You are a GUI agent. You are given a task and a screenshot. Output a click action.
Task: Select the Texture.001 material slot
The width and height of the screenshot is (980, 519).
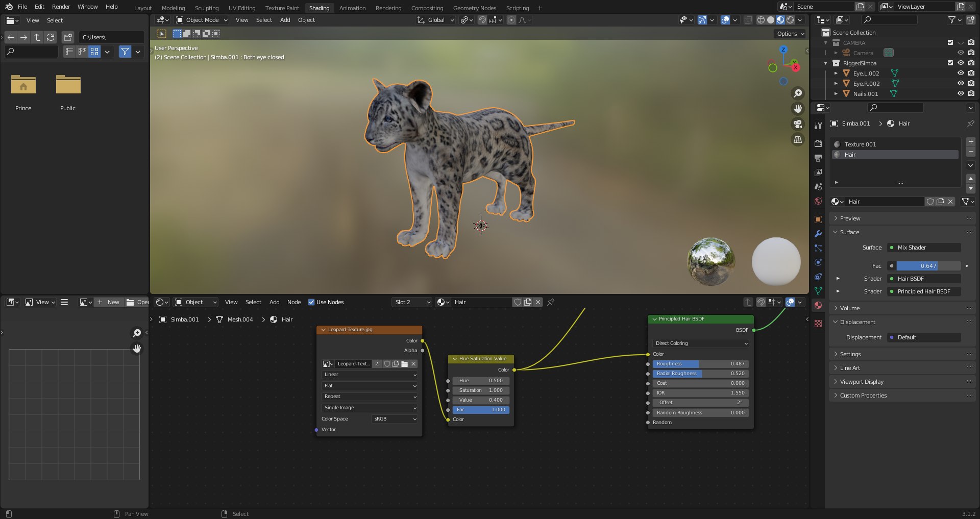point(896,144)
